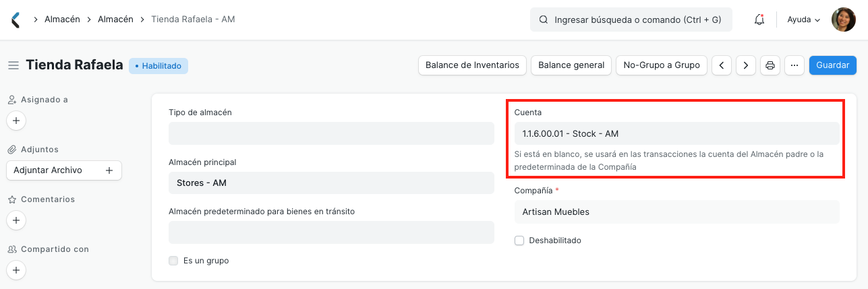Open the notifications bell
Screen dimensions: 868x289
coord(759,20)
